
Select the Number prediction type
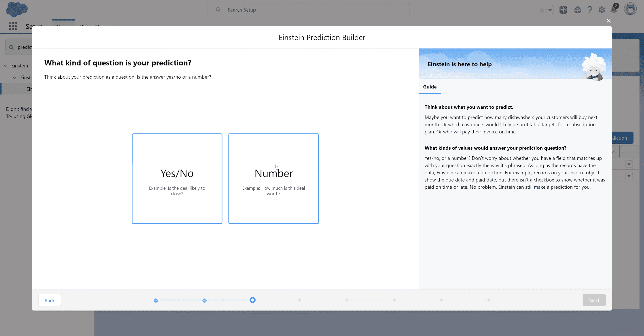273,178
